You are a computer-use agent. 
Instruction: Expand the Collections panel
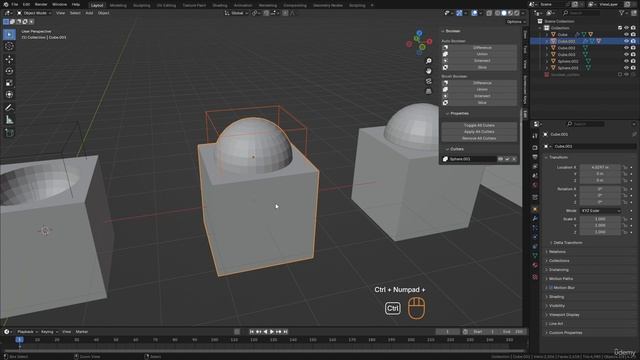(558, 261)
